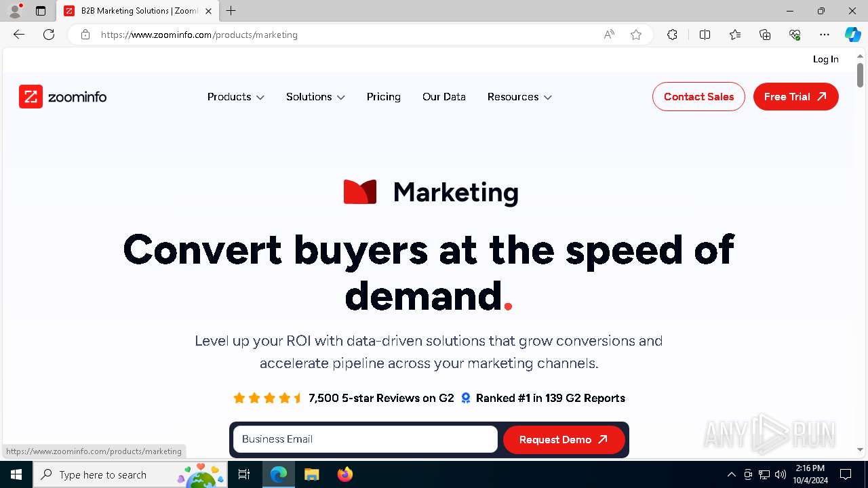Expand the Resources dropdown menu

pyautogui.click(x=519, y=97)
